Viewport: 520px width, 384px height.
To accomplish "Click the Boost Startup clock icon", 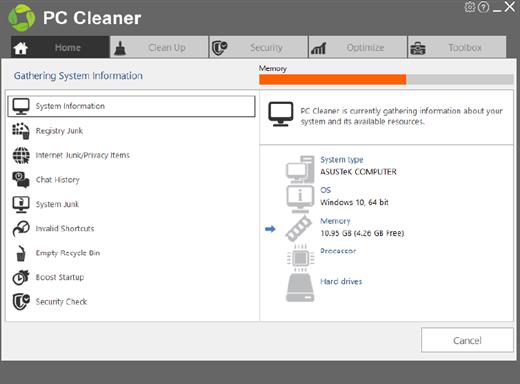I will point(21,277).
